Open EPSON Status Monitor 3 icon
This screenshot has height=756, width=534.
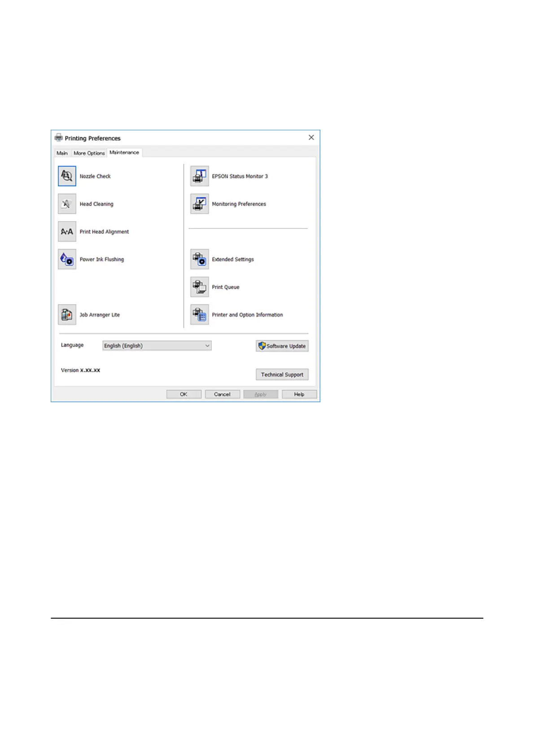200,176
